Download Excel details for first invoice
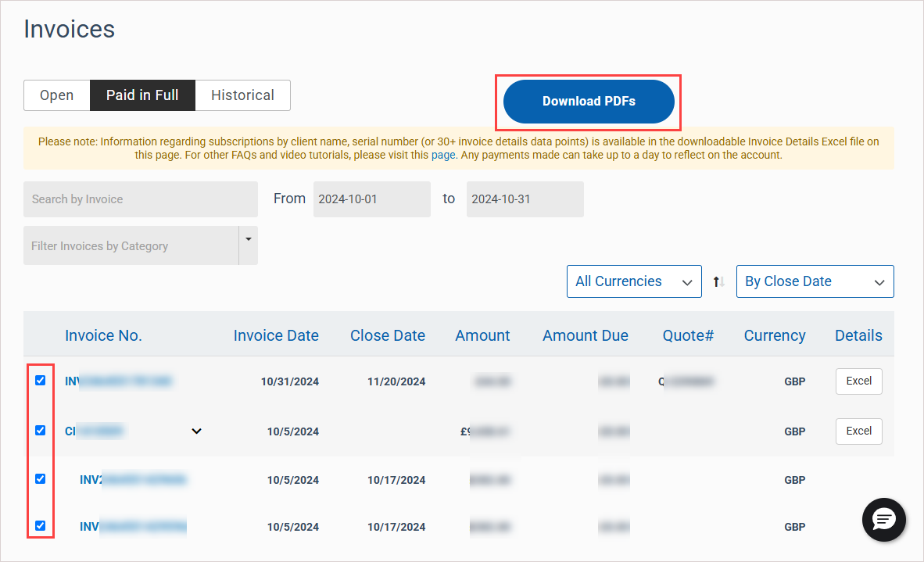924x562 pixels. 858,381
